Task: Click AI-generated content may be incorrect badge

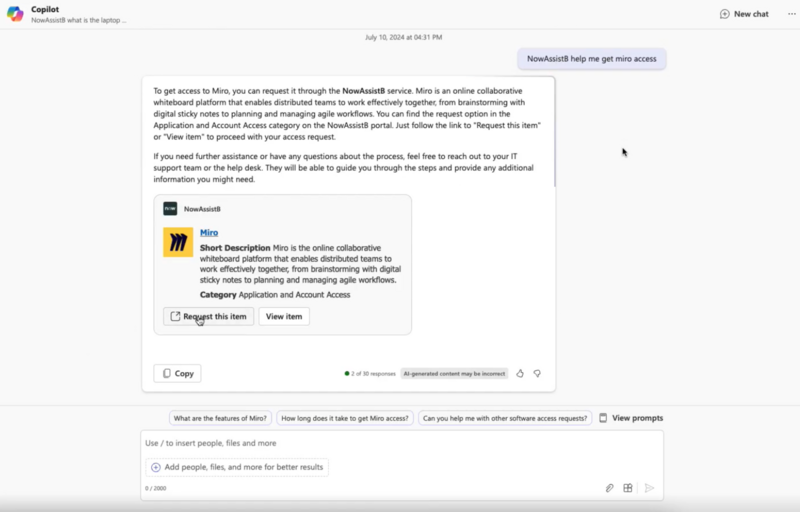Action: coord(454,373)
